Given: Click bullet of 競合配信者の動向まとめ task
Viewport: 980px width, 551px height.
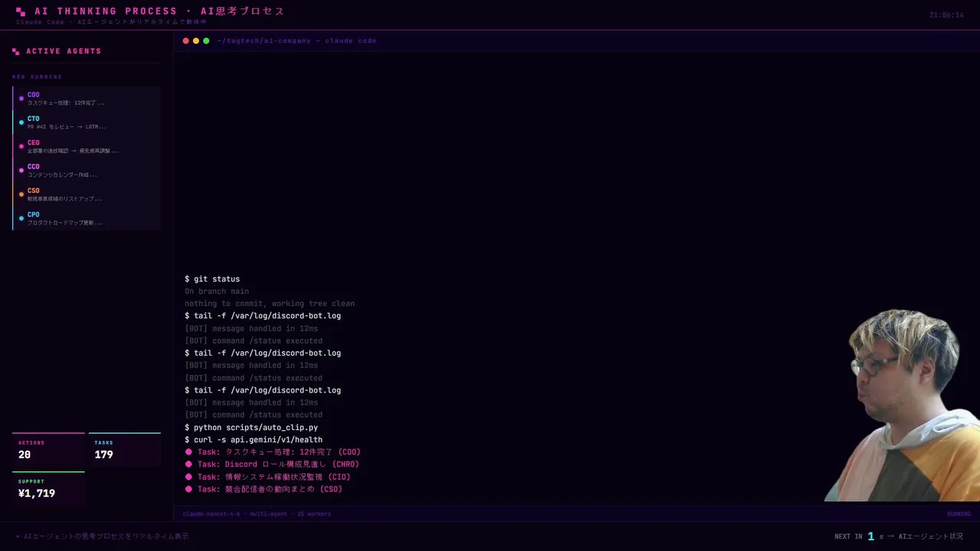Looking at the screenshot, I should pos(188,489).
